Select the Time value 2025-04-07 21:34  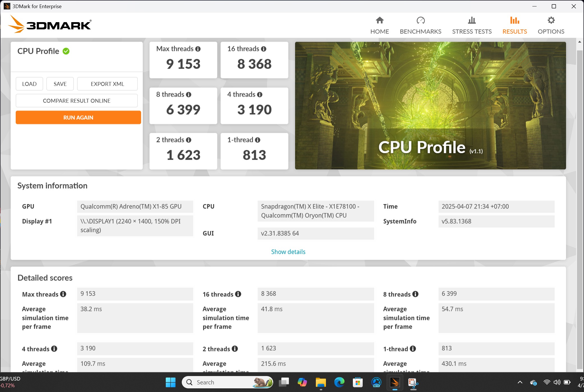[496, 207]
